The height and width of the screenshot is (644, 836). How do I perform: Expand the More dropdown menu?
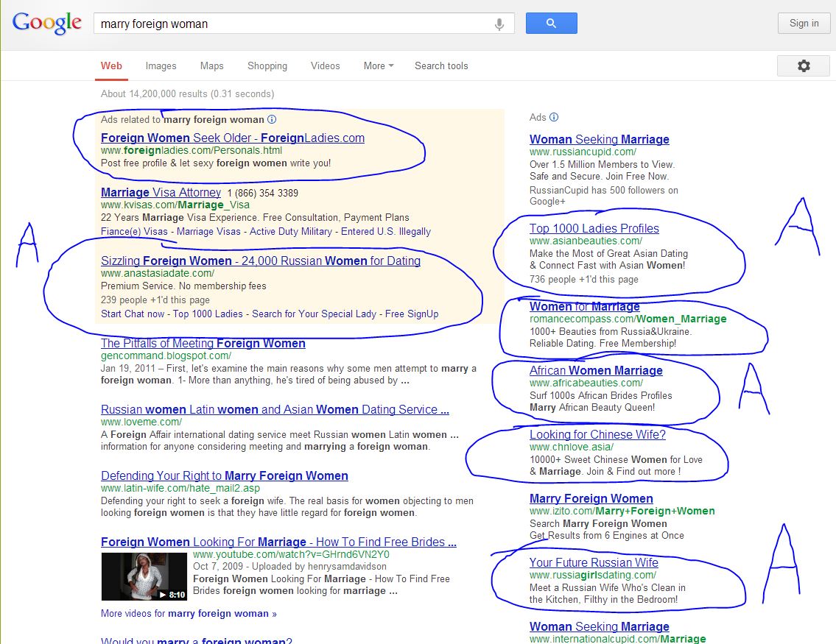pyautogui.click(x=379, y=66)
